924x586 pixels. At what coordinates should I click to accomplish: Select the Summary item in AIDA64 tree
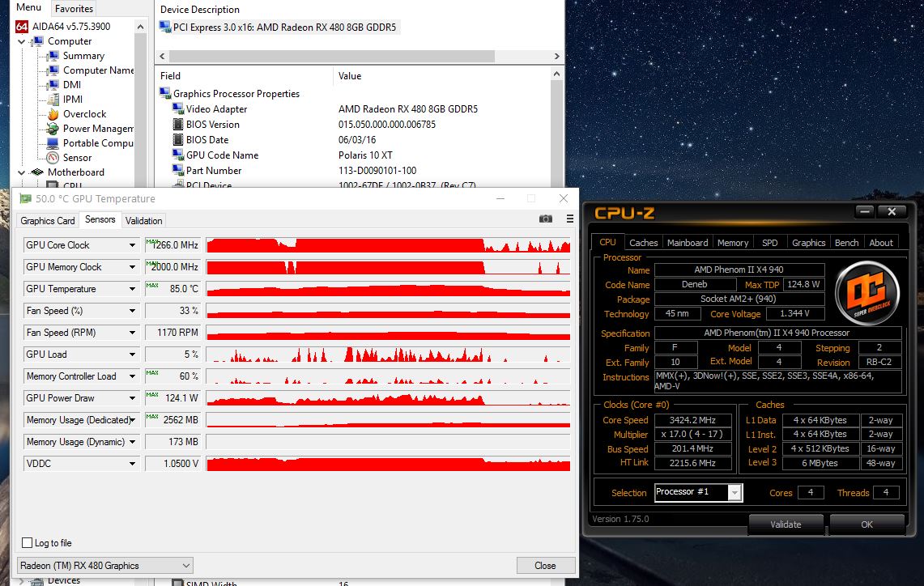click(83, 56)
